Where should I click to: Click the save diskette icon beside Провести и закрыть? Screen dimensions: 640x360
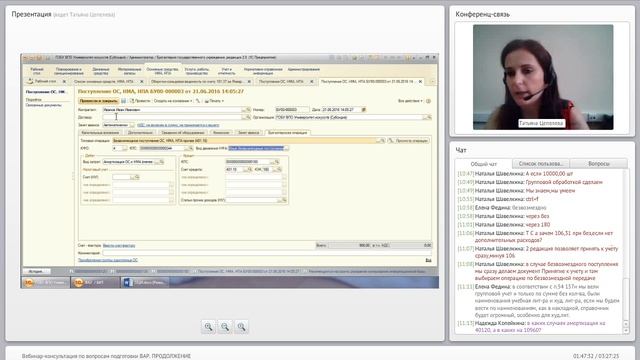pyautogui.click(x=123, y=101)
